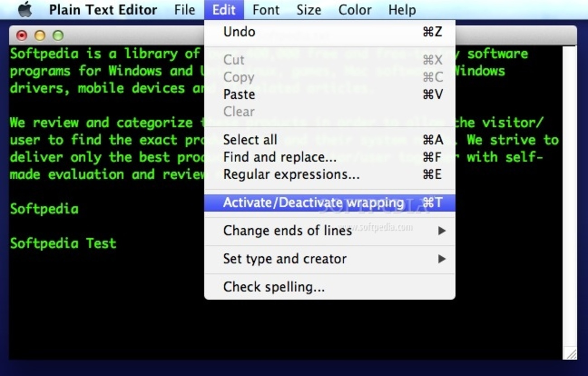Choose Paste from the Edit menu
Image resolution: width=588 pixels, height=376 pixels.
click(330, 94)
